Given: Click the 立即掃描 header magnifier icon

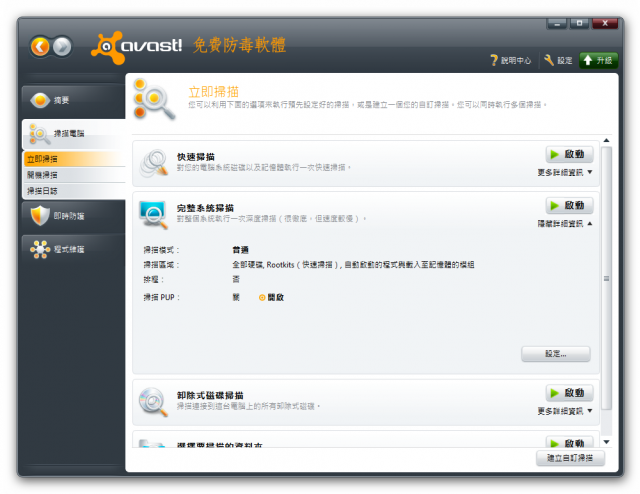Looking at the screenshot, I should (154, 99).
